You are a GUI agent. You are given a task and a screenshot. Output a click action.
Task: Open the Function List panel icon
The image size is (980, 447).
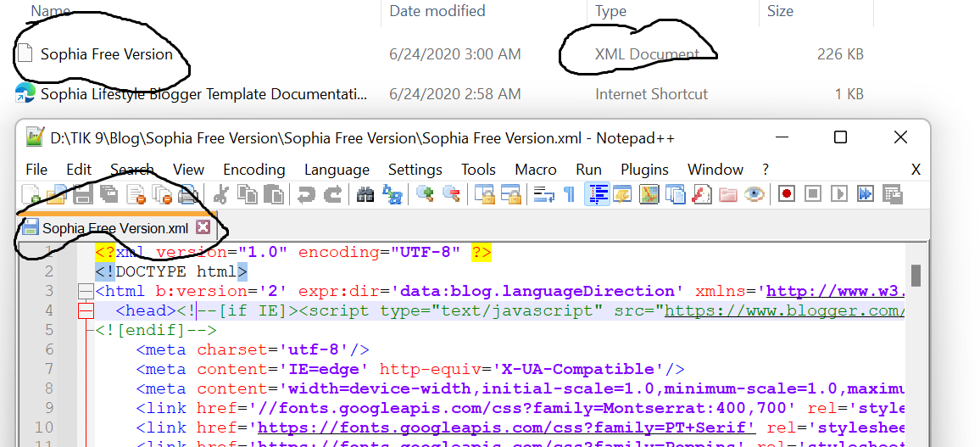click(701, 194)
